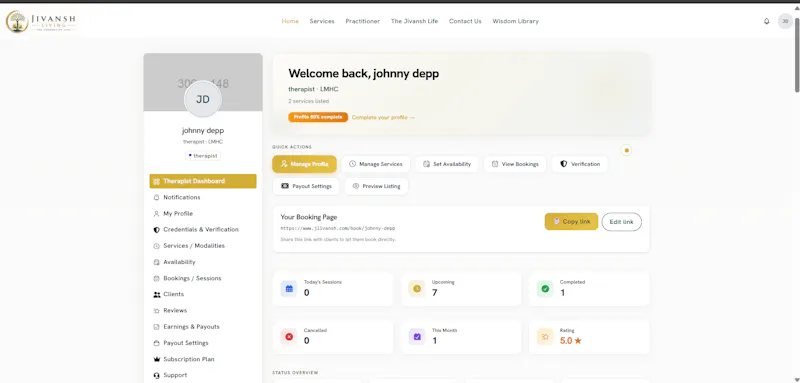Click the 5.0 star rating value
This screenshot has width=800, height=383.
570,341
